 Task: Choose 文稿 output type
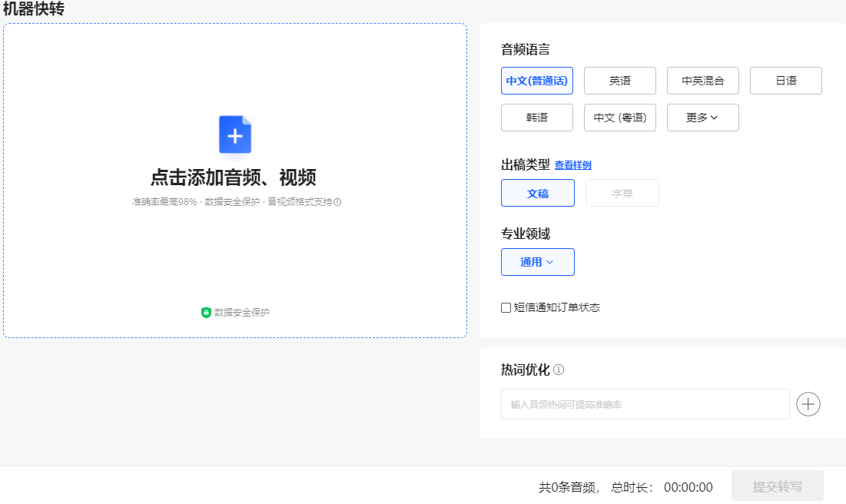click(x=538, y=193)
